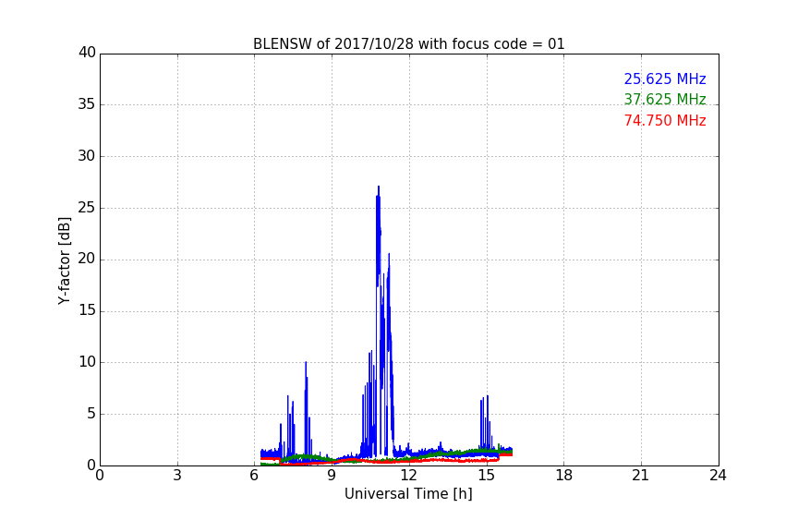Click the y-axis tick label '20'
This screenshot has width=798, height=532.
coord(87,260)
